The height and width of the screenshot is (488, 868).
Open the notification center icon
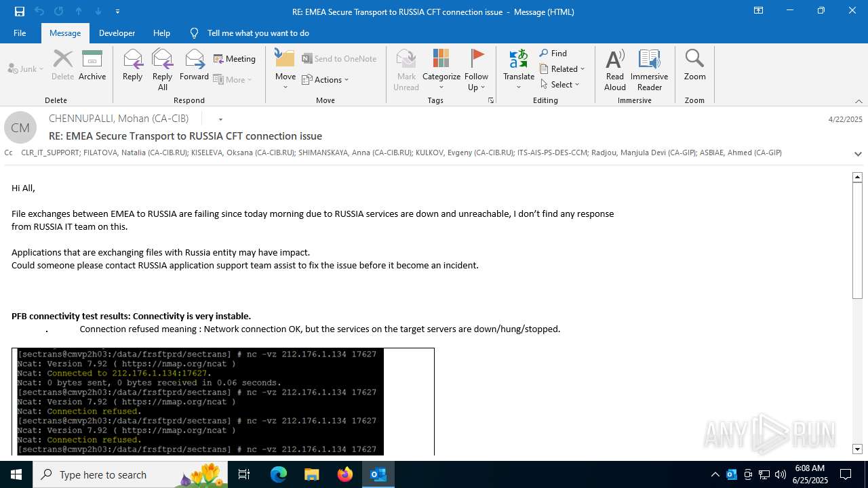[846, 474]
